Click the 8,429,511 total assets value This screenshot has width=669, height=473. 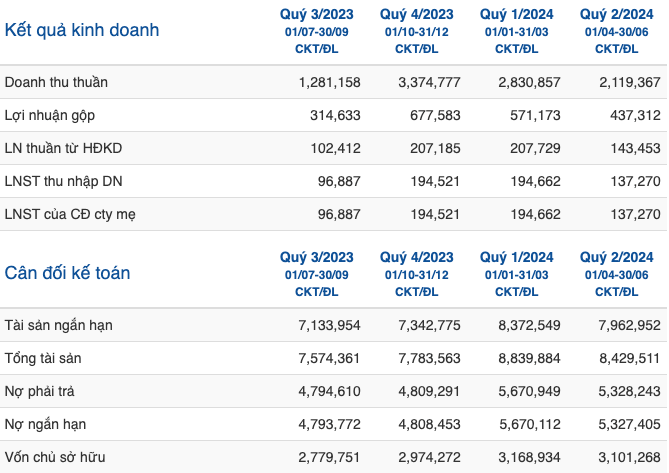coord(630,358)
